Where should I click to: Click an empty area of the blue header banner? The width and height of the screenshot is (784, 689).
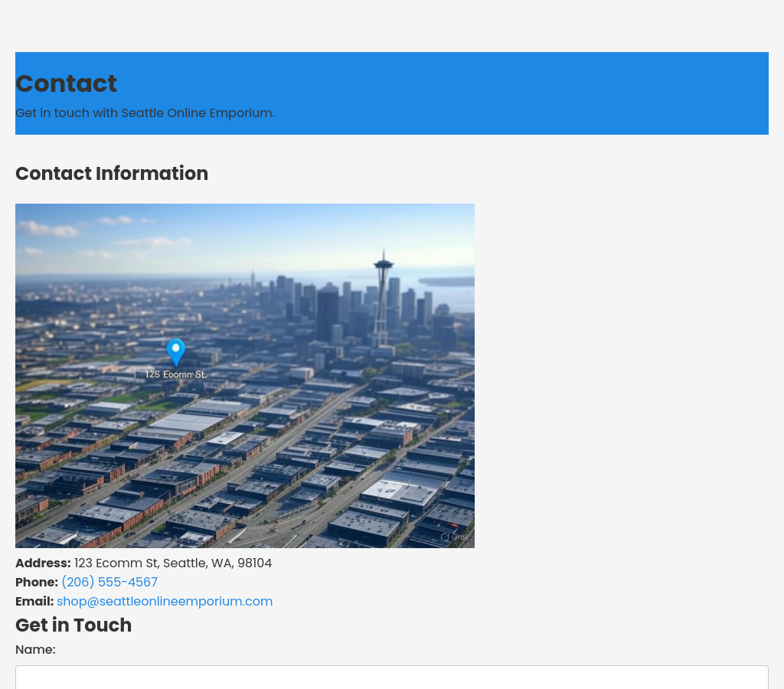[x=536, y=92]
